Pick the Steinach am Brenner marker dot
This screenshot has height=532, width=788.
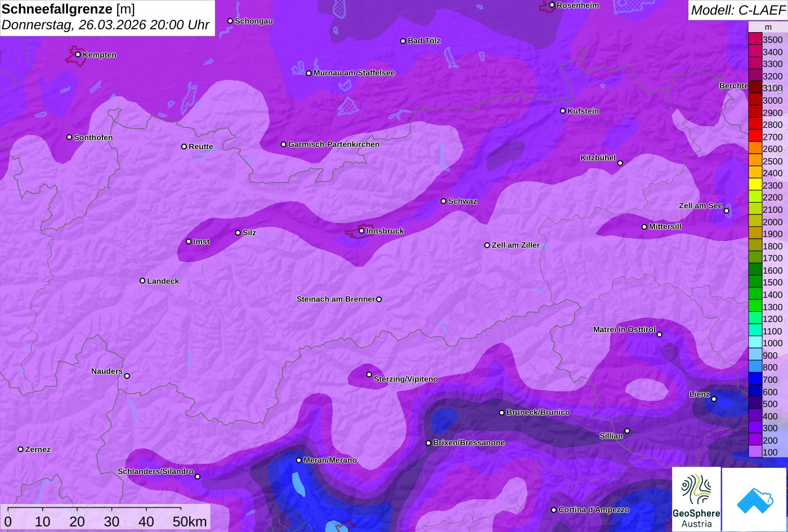[379, 299]
